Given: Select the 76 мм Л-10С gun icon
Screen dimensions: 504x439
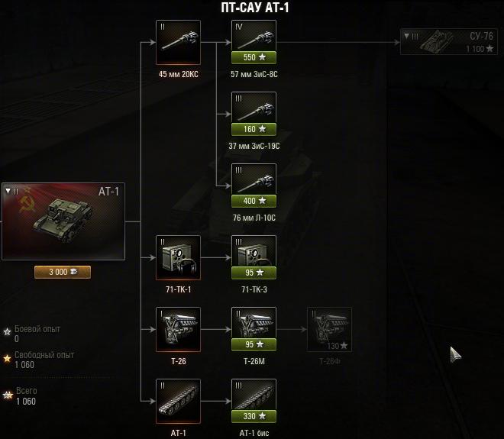Looking at the screenshot, I should click(x=254, y=179).
